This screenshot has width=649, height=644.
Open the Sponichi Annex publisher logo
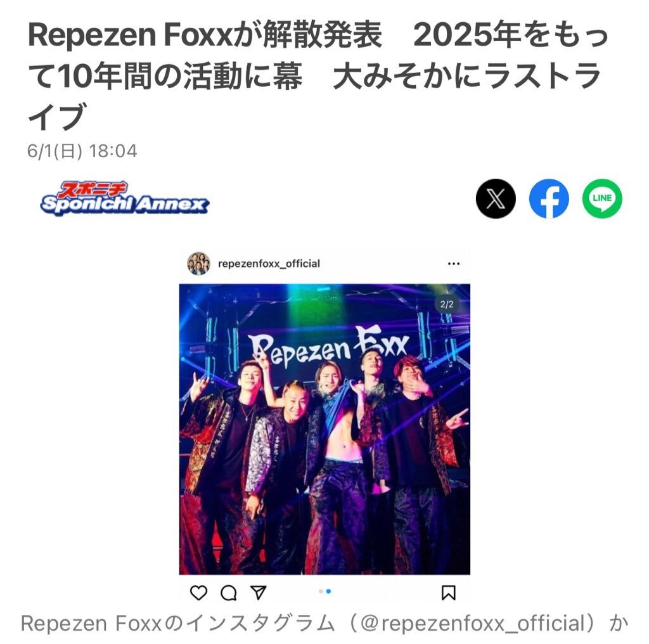click(125, 198)
